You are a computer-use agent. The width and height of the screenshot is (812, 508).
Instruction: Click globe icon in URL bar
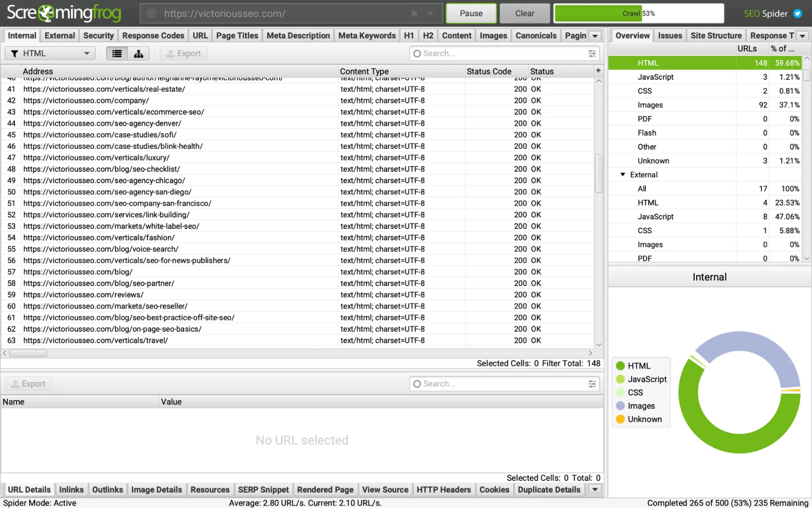152,13
